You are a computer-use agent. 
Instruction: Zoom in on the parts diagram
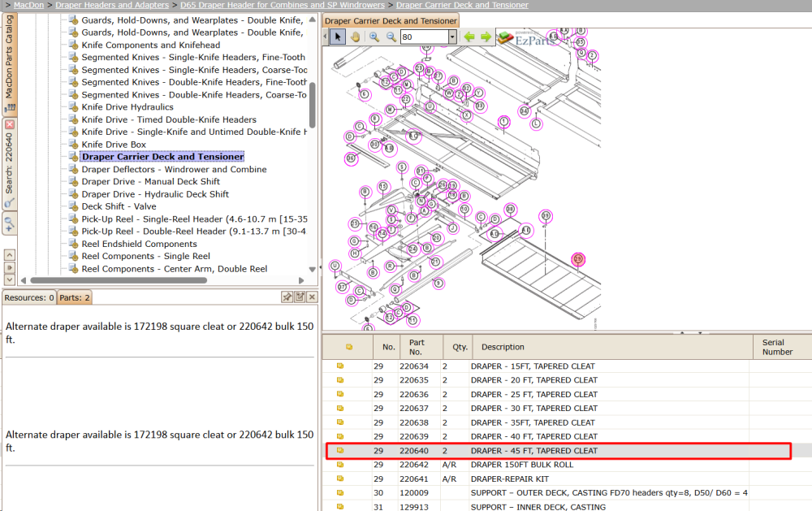[x=374, y=37]
